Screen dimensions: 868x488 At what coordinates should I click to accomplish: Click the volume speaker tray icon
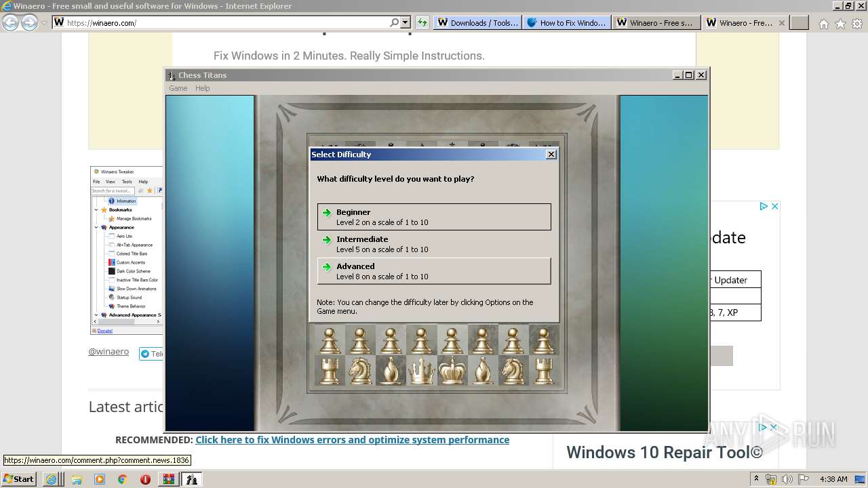click(x=787, y=479)
